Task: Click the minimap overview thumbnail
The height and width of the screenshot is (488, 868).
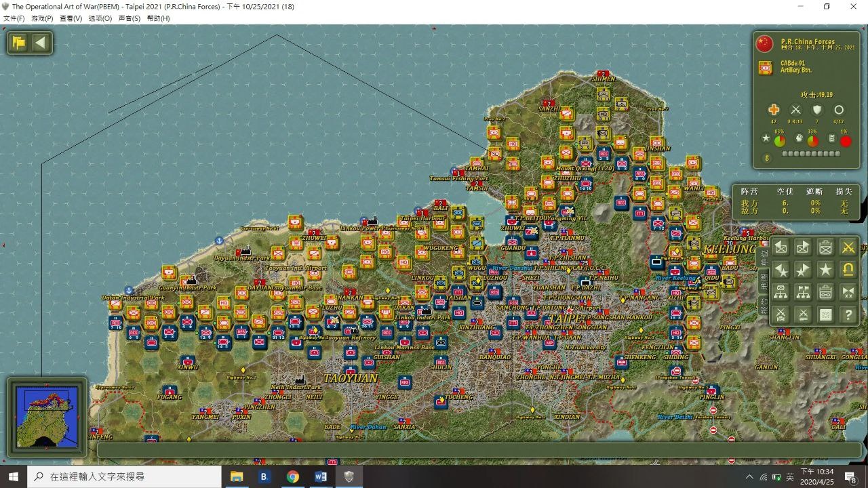Action: pyautogui.click(x=47, y=417)
